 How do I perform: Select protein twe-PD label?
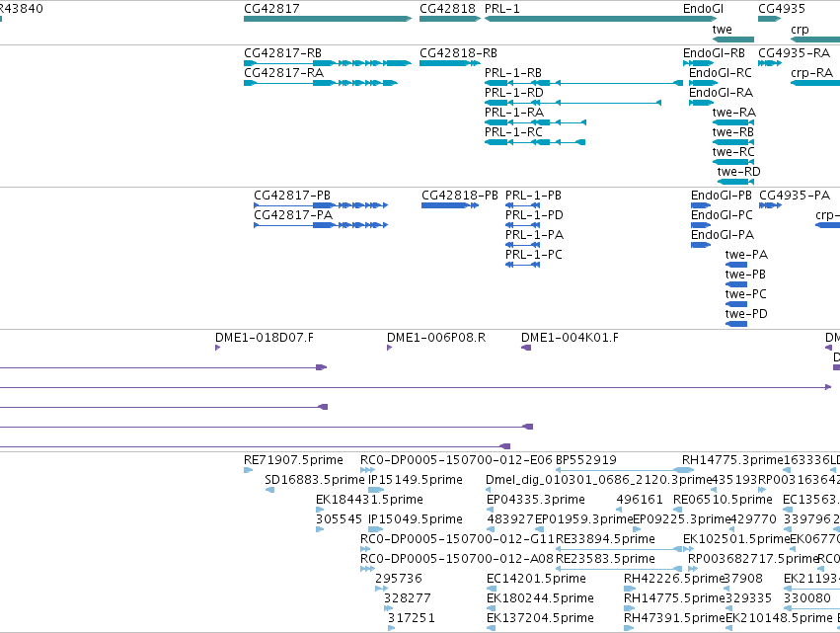746,315
